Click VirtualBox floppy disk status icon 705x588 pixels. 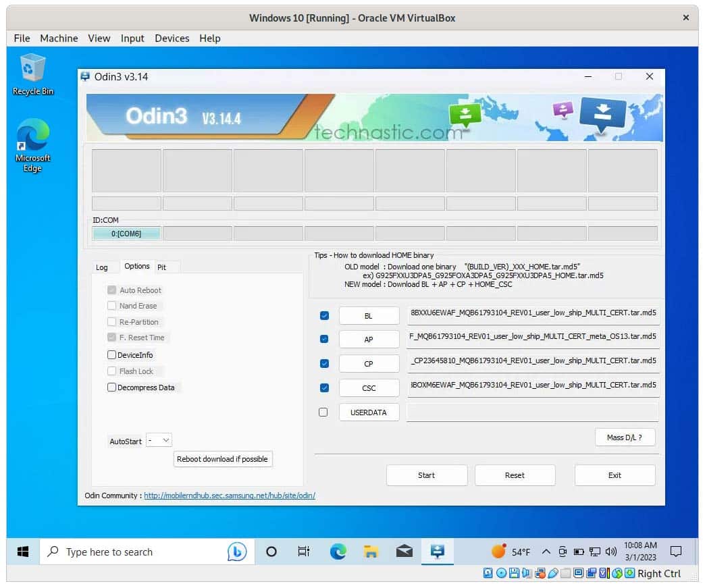(515, 573)
